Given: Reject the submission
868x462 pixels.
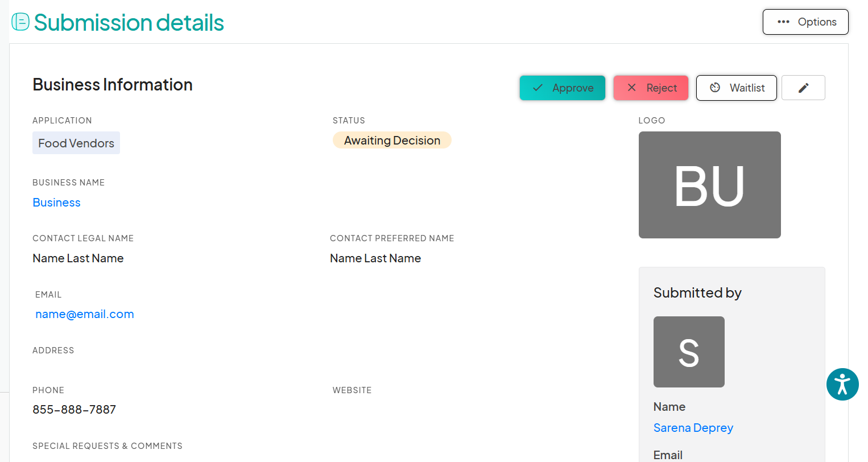Looking at the screenshot, I should 651,88.
